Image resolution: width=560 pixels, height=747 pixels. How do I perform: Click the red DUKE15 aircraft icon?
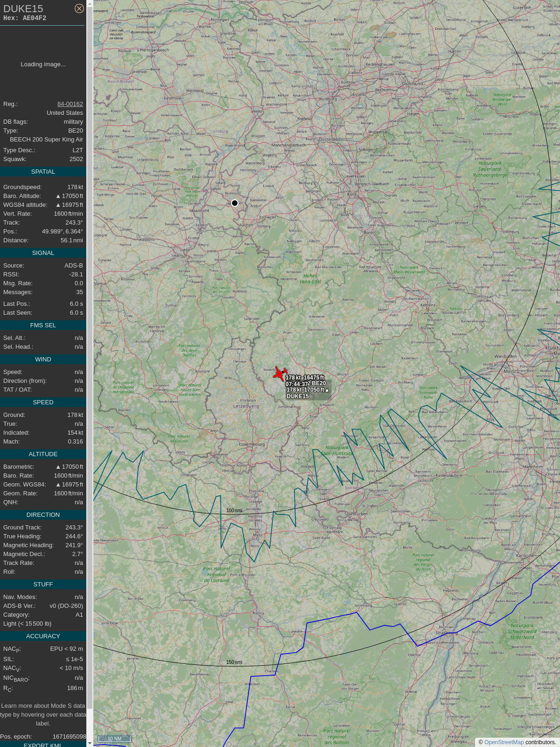click(280, 373)
